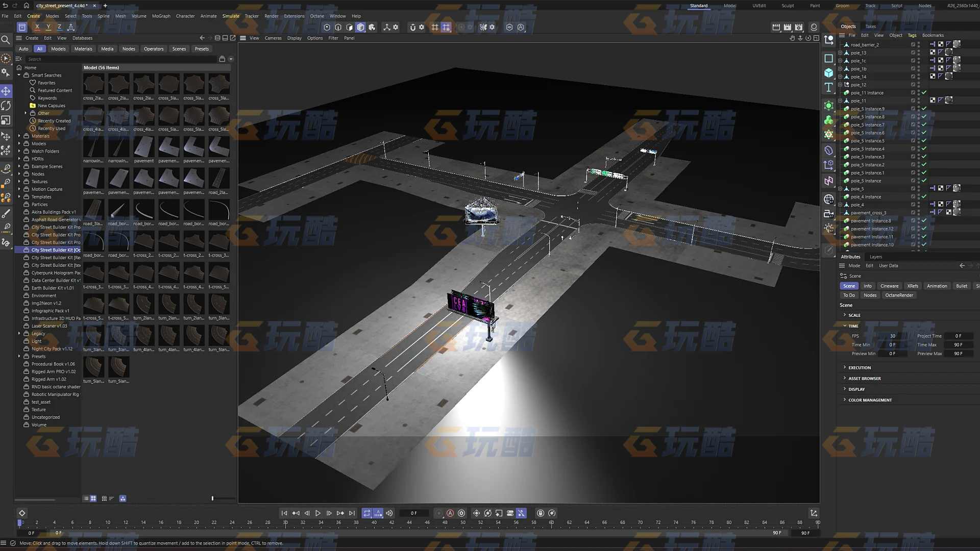Toggle the X axis lock
The height and width of the screenshot is (551, 980).
37,27
